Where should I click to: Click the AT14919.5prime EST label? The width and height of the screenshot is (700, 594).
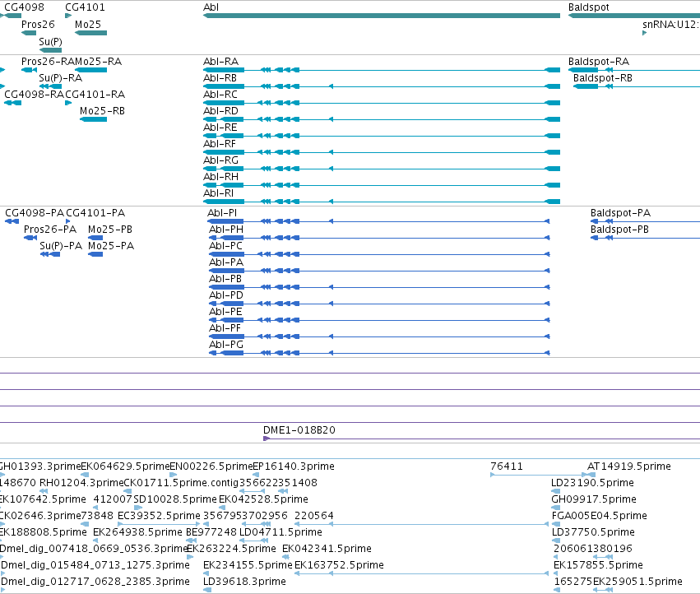tap(629, 466)
